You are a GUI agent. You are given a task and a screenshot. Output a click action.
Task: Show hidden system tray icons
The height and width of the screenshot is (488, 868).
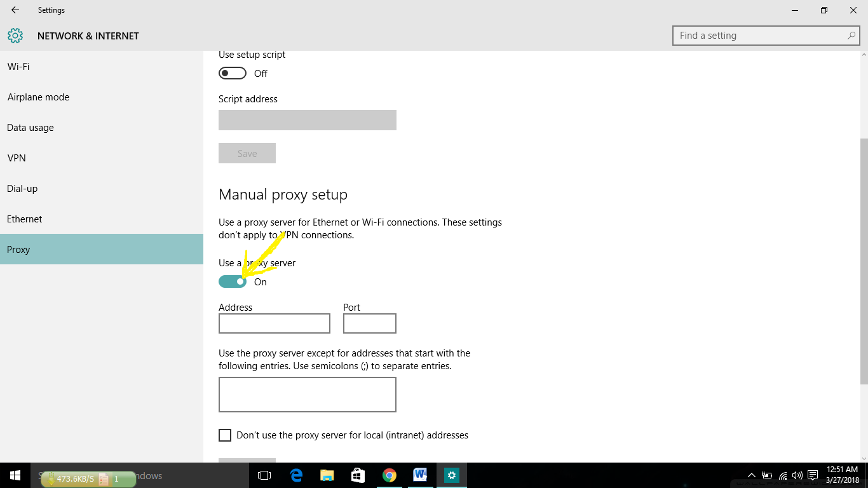[751, 475]
